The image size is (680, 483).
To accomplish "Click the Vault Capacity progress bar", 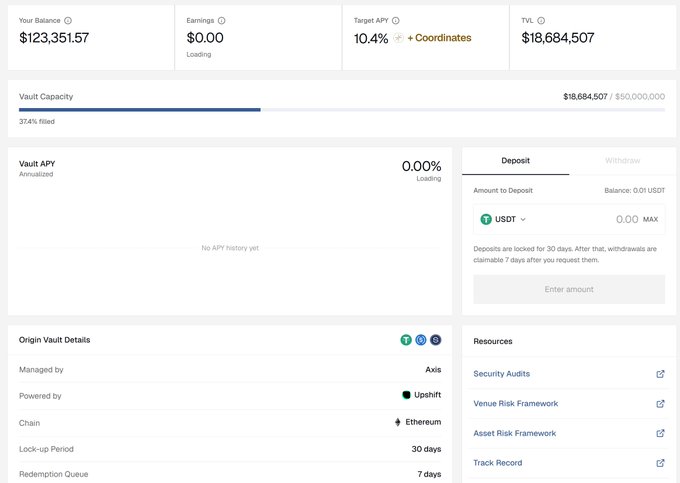I will click(x=342, y=110).
